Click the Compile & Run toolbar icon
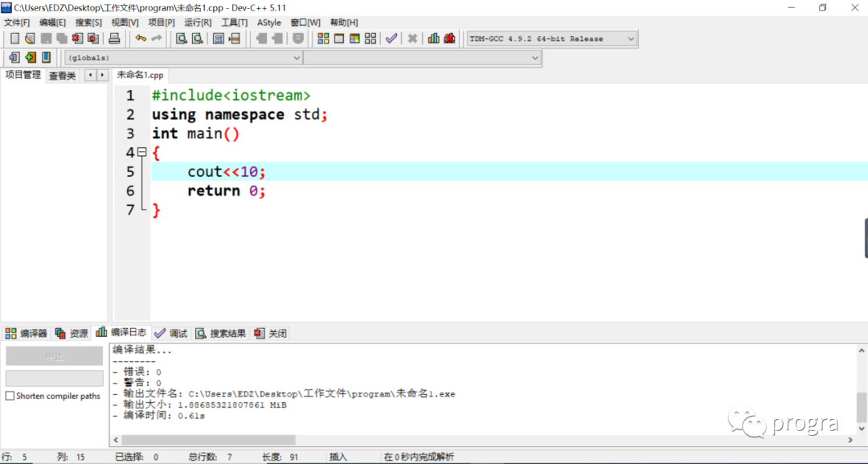Viewport: 868px width, 464px height. [x=355, y=39]
